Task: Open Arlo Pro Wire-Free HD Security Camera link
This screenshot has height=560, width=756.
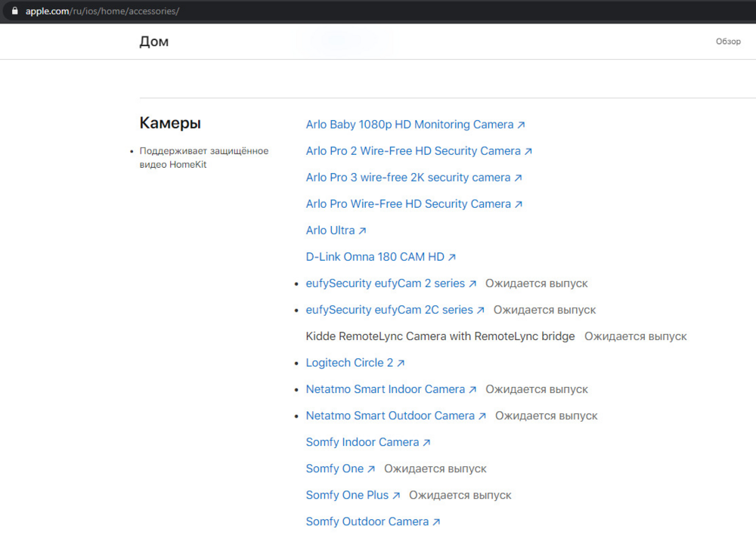Action: pos(414,204)
